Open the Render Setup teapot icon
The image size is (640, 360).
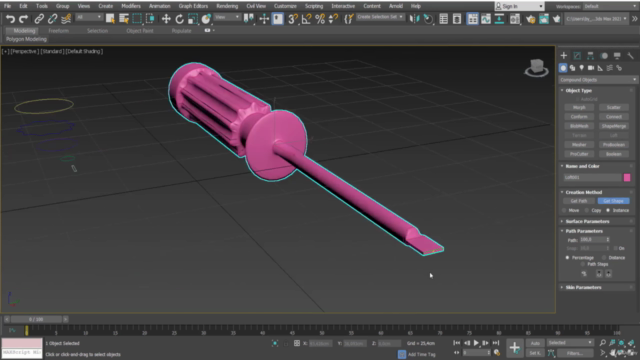pyautogui.click(x=530, y=19)
